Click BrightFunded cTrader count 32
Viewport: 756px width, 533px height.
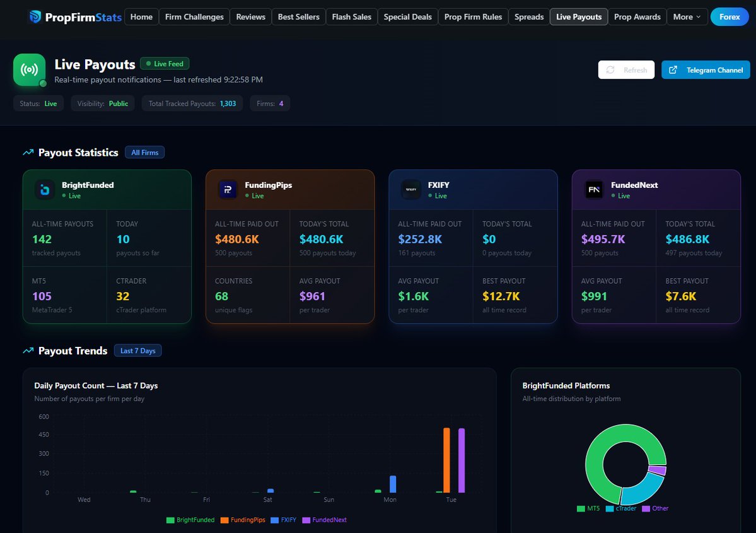123,296
